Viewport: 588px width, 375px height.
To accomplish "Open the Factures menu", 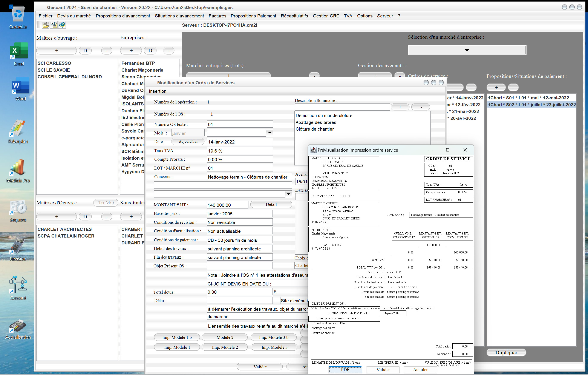I will coord(217,16).
